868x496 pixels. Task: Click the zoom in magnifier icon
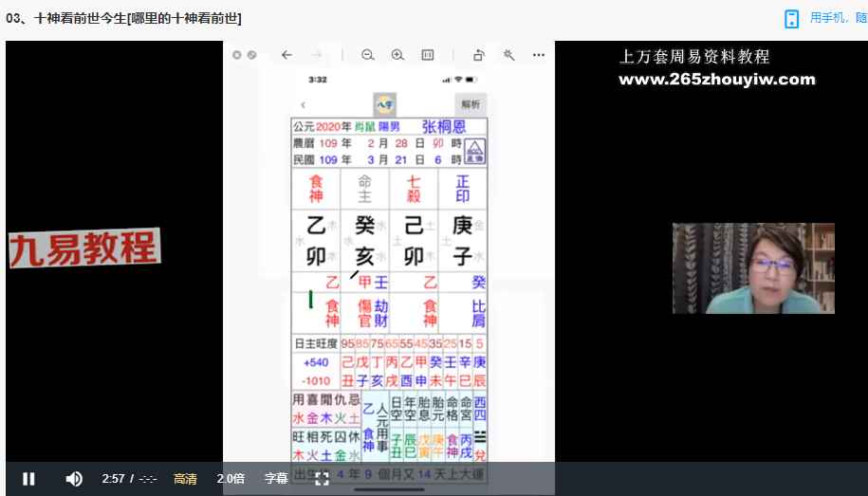(x=397, y=55)
